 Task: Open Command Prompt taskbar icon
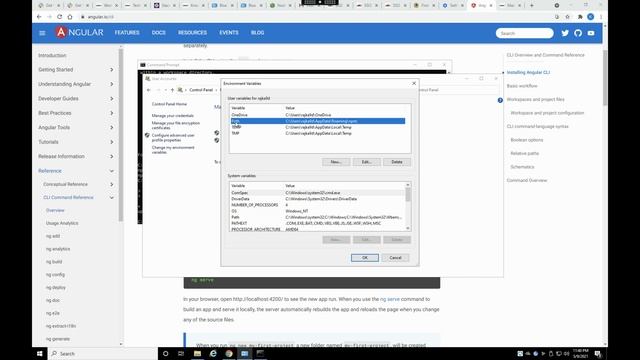[260, 353]
